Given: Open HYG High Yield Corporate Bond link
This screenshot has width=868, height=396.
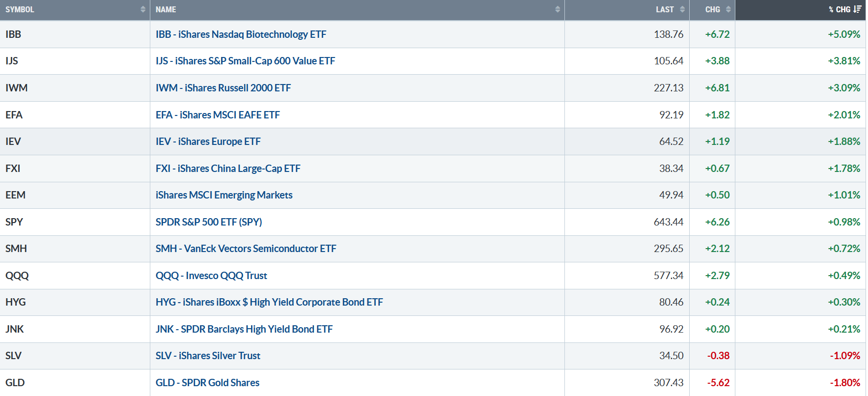Looking at the screenshot, I should point(269,302).
